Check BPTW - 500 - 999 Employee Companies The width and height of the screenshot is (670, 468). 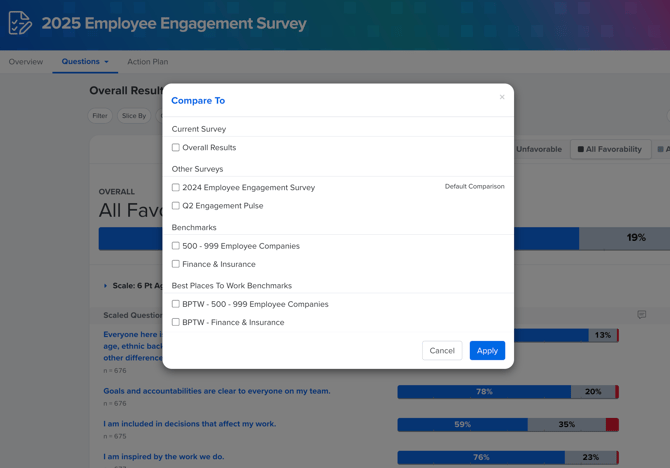click(176, 304)
